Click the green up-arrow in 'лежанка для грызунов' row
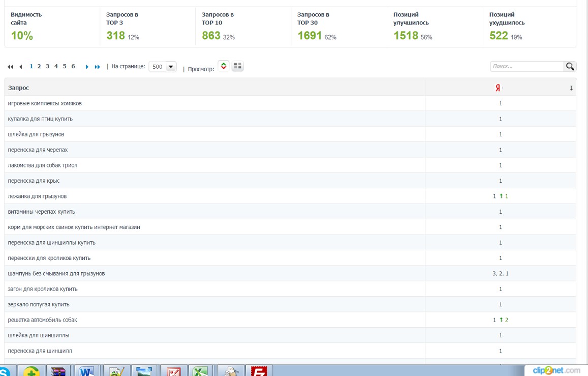Image resolution: width=588 pixels, height=376 pixels. tap(501, 196)
